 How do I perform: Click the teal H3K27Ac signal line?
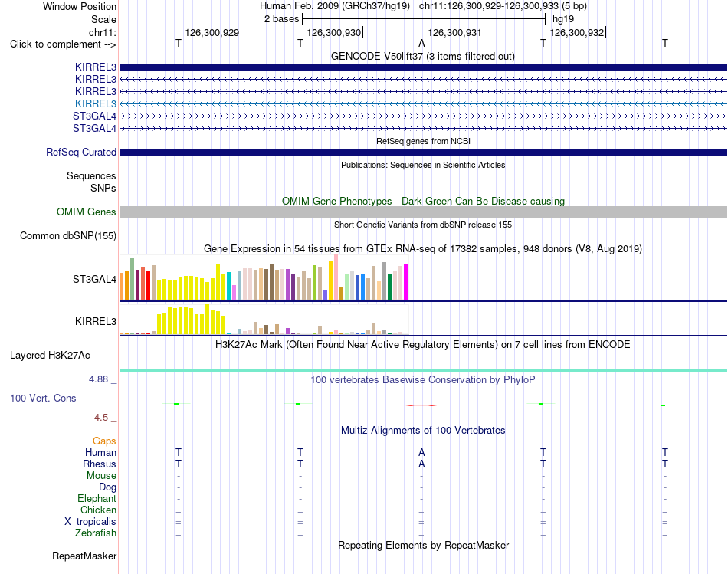423,370
